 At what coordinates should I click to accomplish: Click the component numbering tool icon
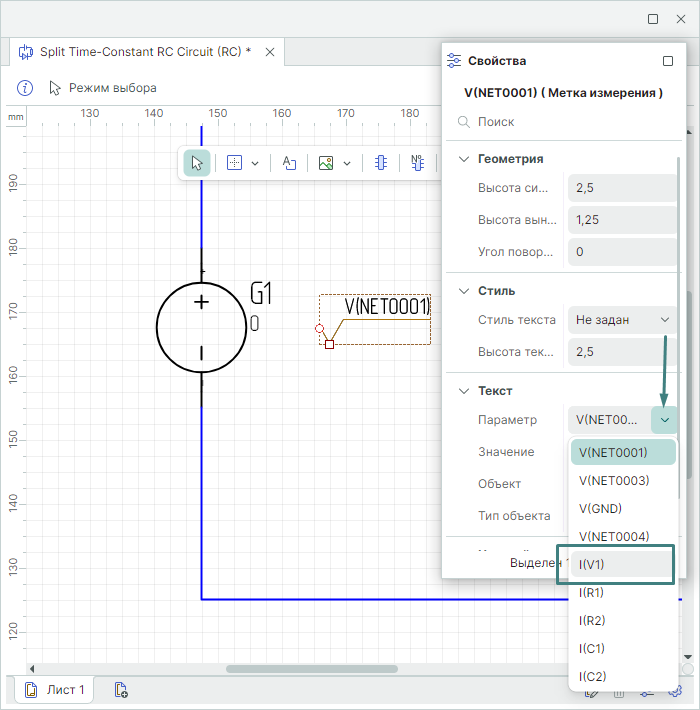tap(417, 163)
